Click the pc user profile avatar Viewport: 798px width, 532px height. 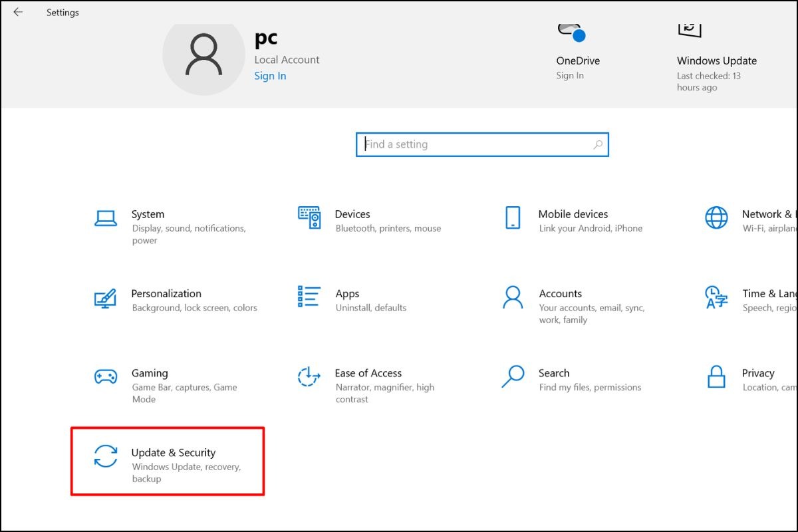[203, 56]
